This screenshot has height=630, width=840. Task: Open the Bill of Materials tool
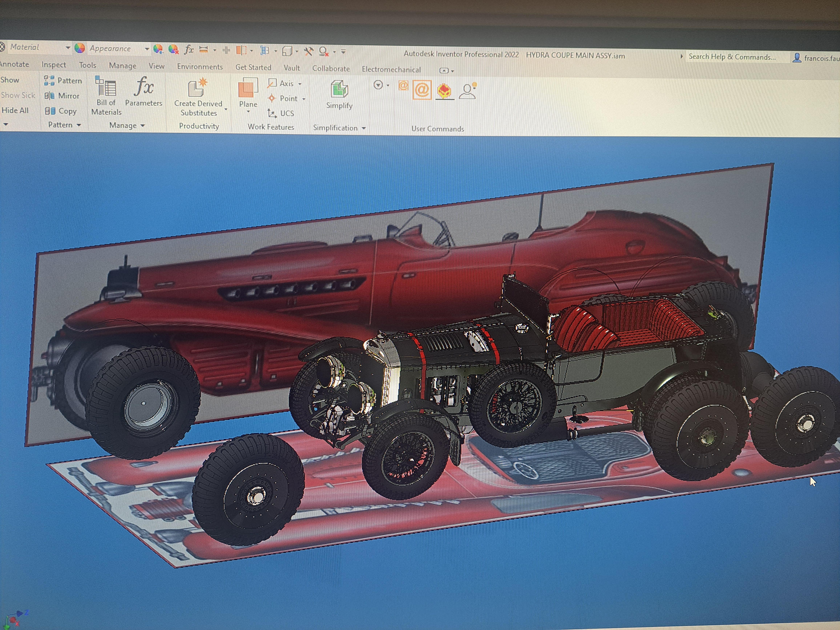[106, 96]
